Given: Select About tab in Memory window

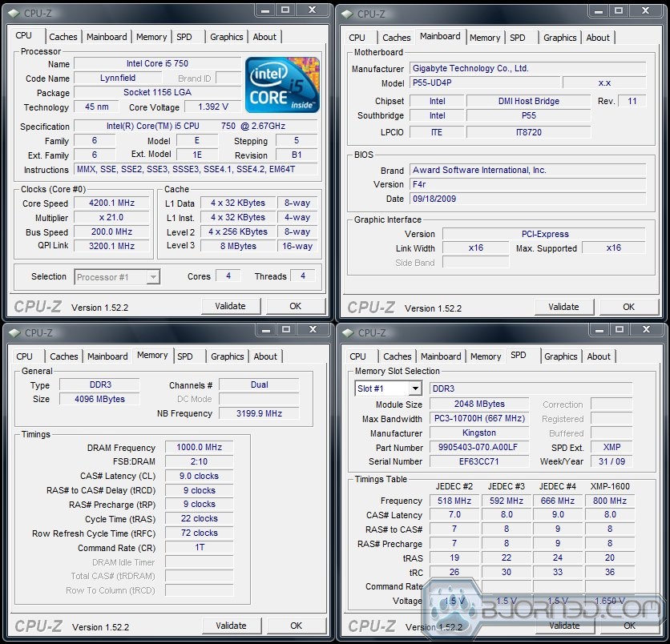Looking at the screenshot, I should tap(265, 356).
